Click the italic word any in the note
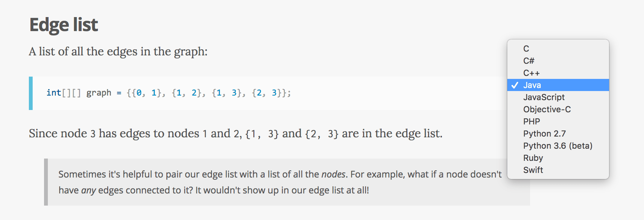The image size is (644, 220). [x=88, y=190]
